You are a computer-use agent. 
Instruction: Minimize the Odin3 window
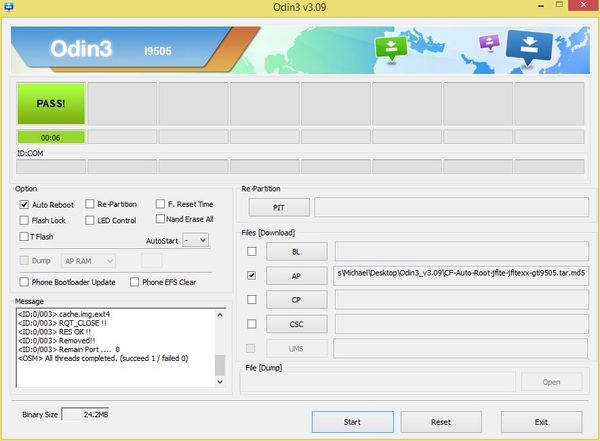[541, 6]
